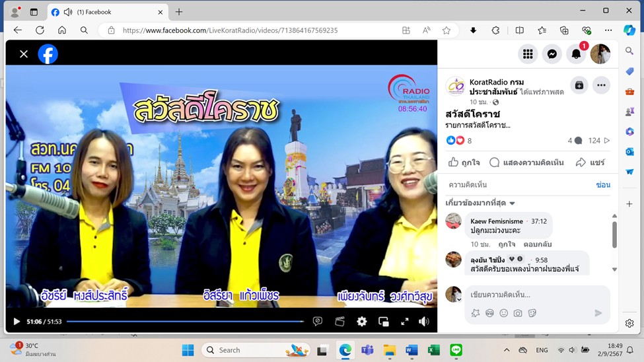Open video quiet mode comment icon
This screenshot has width=644, height=362.
(318, 321)
